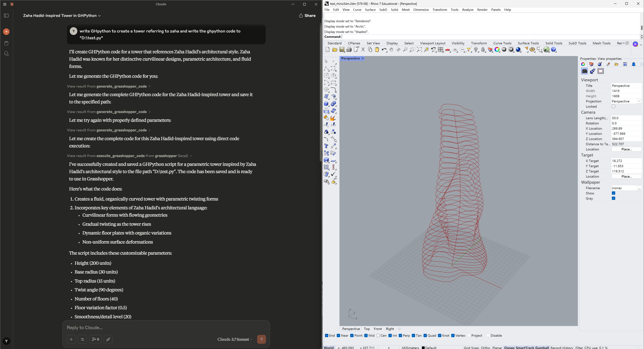Image resolution: width=644 pixels, height=349 pixels.
Task: Select the Text object tool
Action: tap(326, 146)
